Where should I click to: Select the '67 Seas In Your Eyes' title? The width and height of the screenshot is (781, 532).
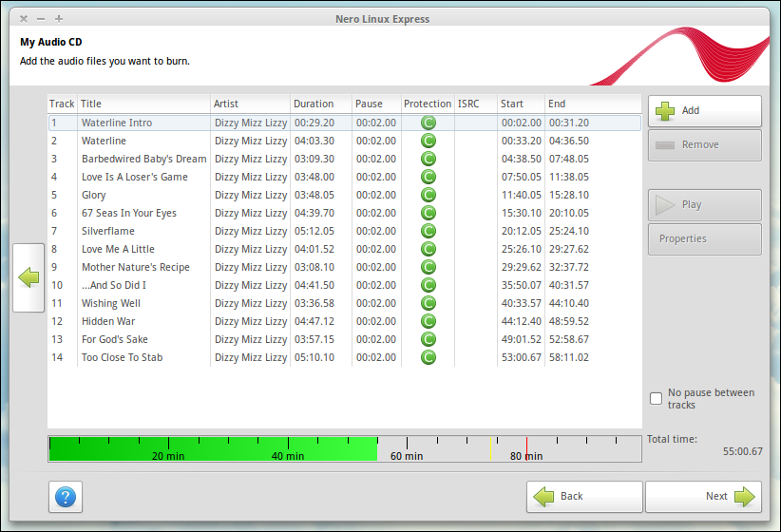[x=129, y=213]
